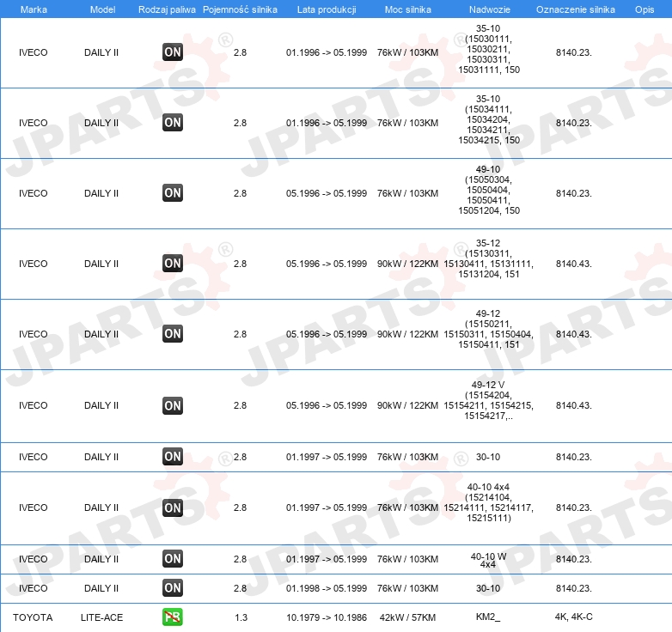
Task: Click the 01.1998 -> 05.1999 production years
Action: [327, 588]
